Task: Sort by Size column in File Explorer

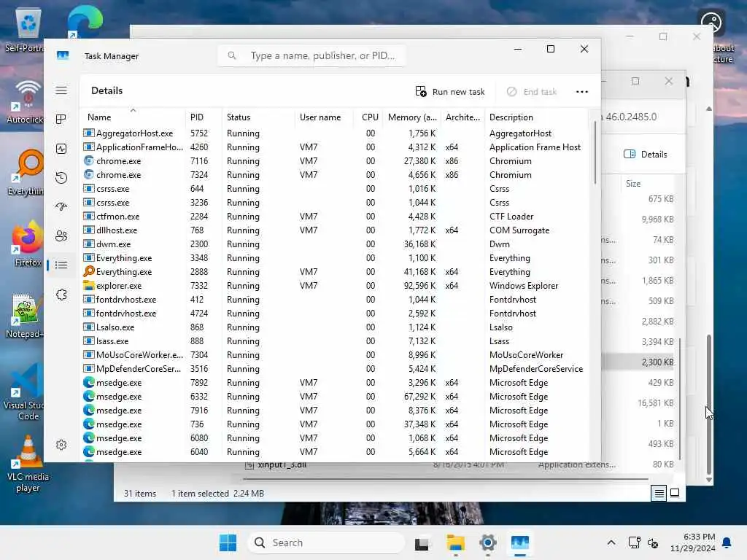Action: (x=632, y=183)
